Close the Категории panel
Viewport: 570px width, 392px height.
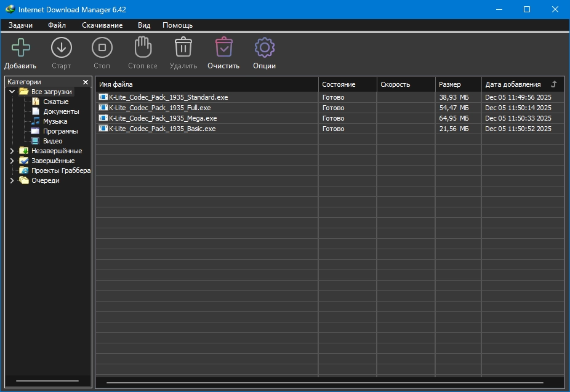pos(86,82)
